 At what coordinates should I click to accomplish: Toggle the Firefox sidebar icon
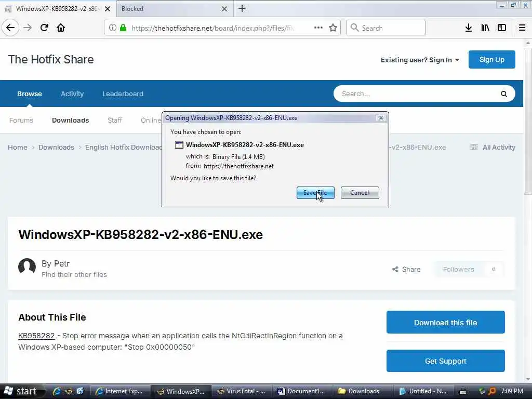click(x=502, y=28)
